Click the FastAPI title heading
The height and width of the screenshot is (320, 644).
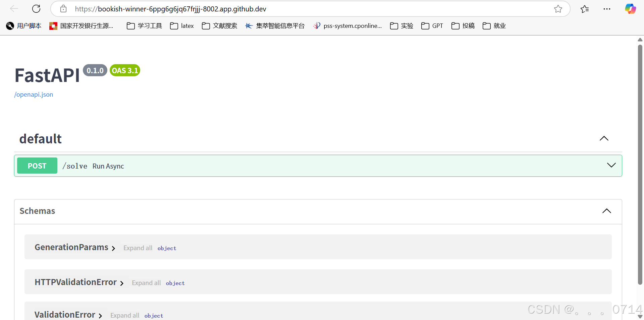[x=47, y=75]
